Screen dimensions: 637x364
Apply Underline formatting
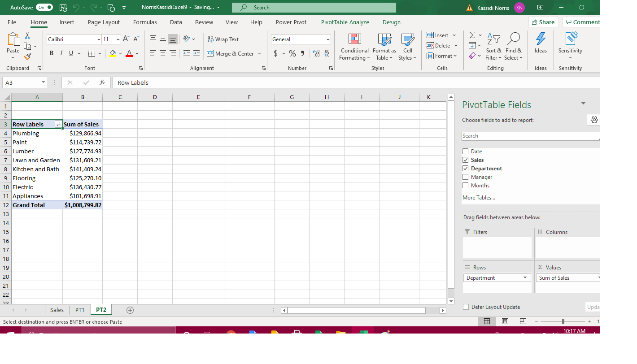tap(71, 53)
